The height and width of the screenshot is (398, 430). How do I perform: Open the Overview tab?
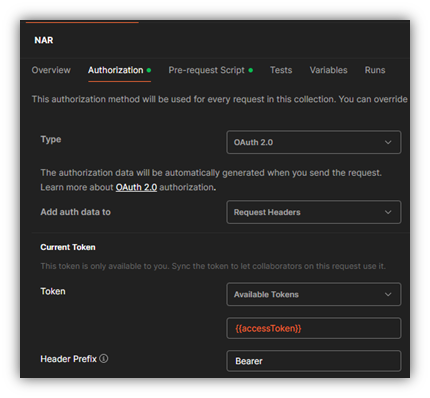pos(51,70)
